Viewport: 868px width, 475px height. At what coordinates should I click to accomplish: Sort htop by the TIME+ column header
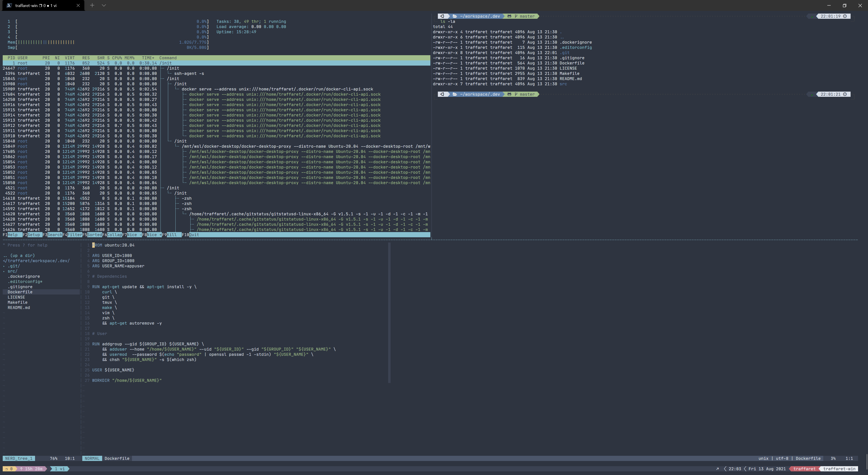tap(148, 58)
